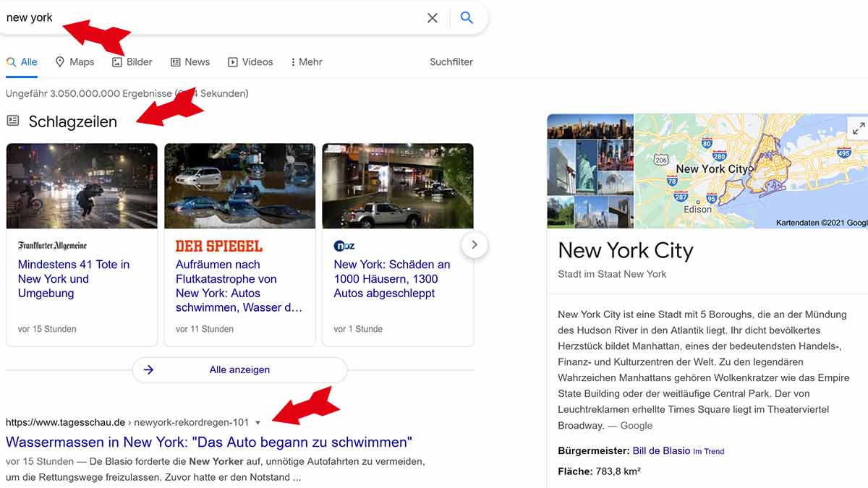Show next headlines with the carousel arrow

[x=475, y=245]
